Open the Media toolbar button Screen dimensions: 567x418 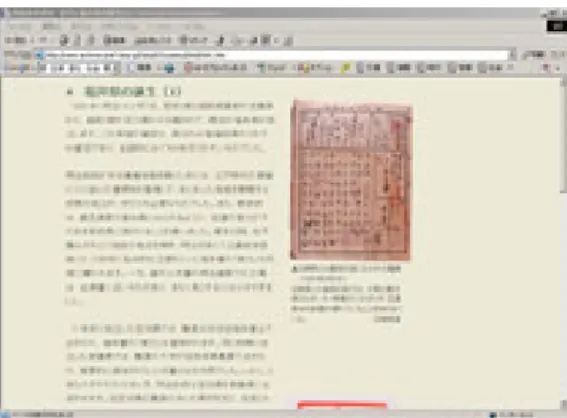(194, 40)
